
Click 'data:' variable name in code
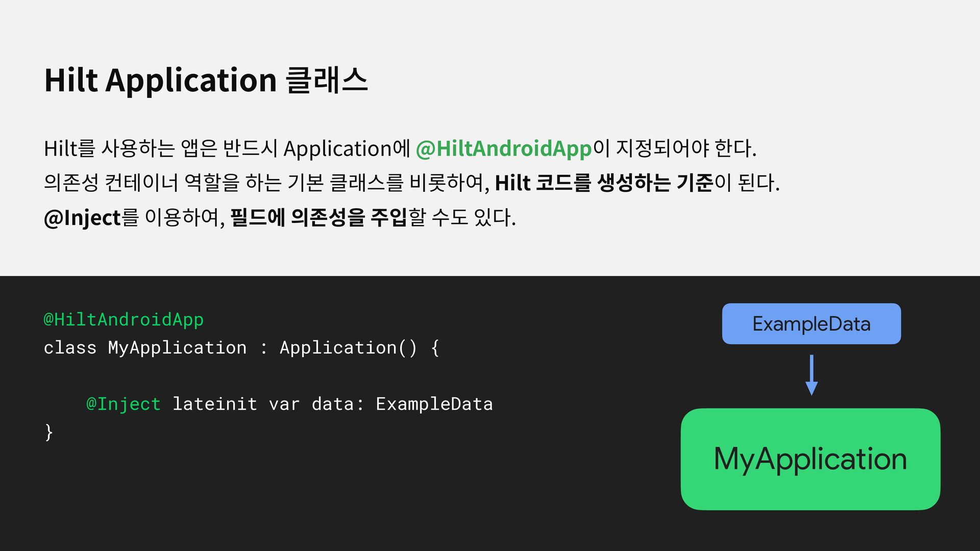(x=337, y=404)
